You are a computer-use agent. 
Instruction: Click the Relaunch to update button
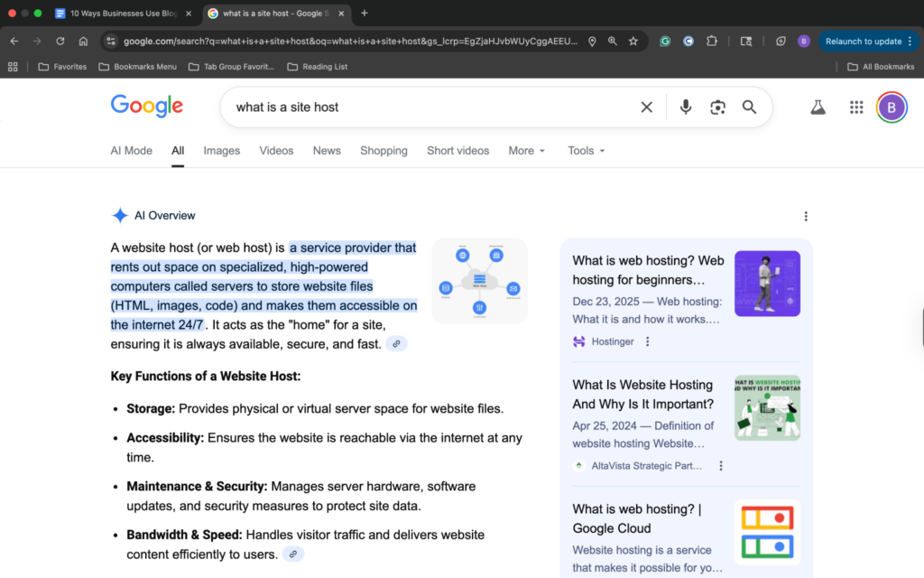coord(864,41)
